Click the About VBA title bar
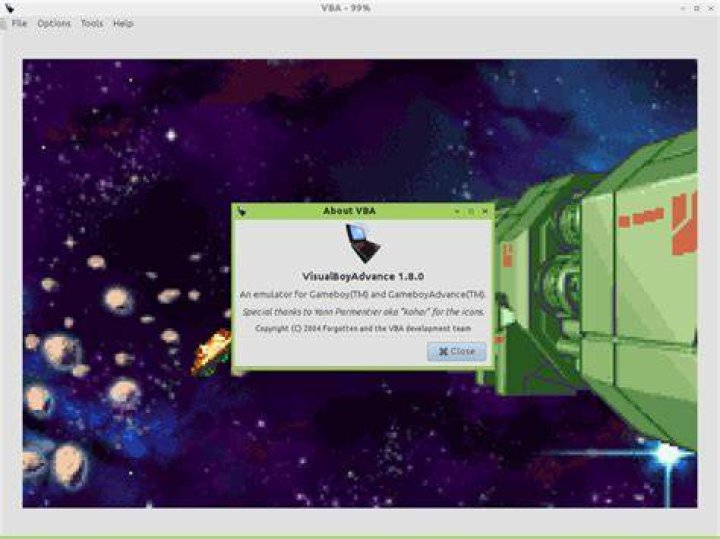The height and width of the screenshot is (539, 720). (349, 211)
